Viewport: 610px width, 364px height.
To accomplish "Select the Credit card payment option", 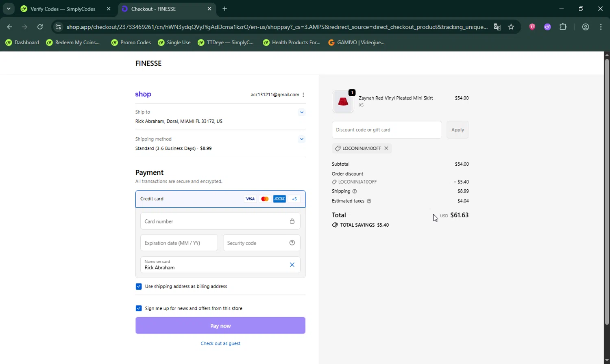I will point(220,199).
